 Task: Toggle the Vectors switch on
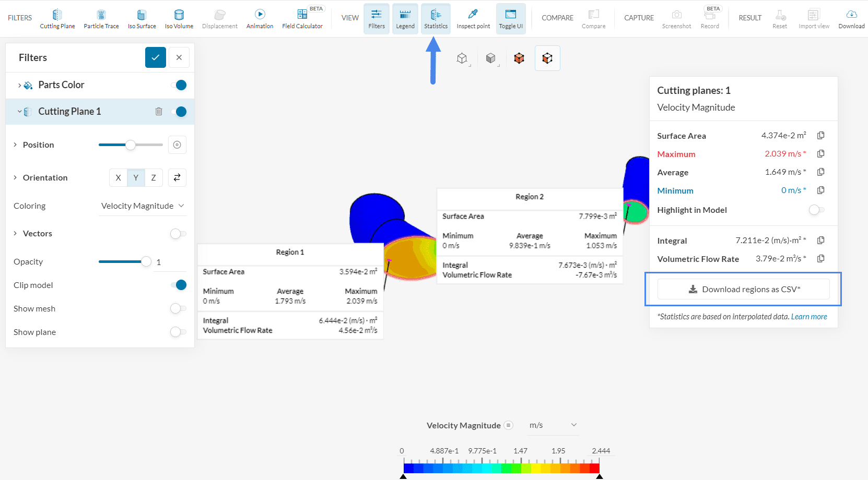[x=178, y=234]
